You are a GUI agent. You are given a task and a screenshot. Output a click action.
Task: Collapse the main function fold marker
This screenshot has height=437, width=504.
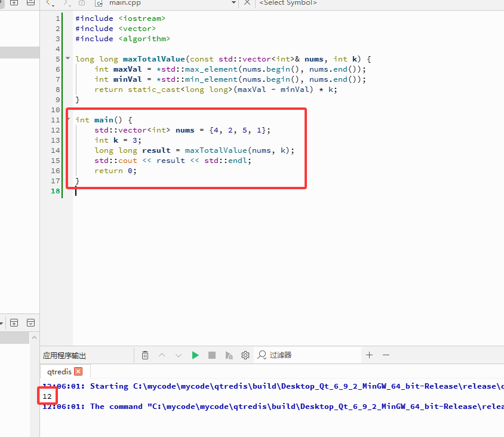pyautogui.click(x=69, y=119)
